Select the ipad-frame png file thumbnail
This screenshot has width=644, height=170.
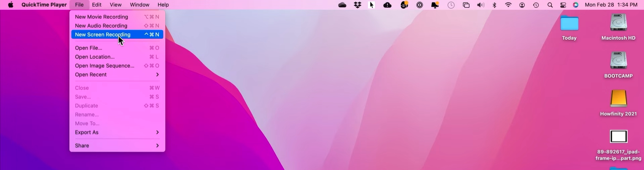tap(618, 137)
